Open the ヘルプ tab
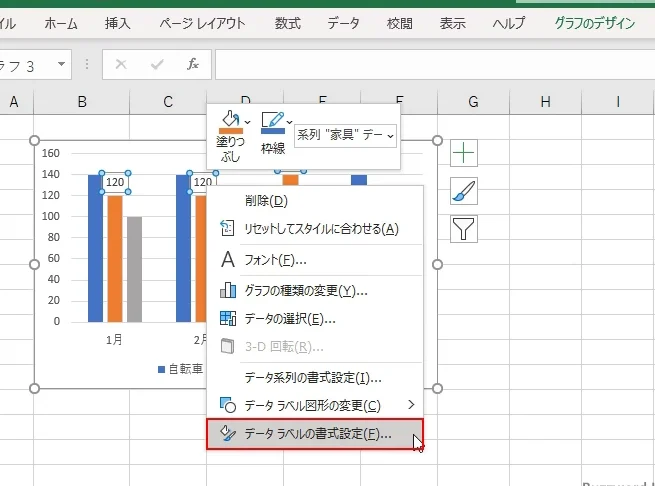Image resolution: width=655 pixels, height=486 pixels. (x=508, y=23)
